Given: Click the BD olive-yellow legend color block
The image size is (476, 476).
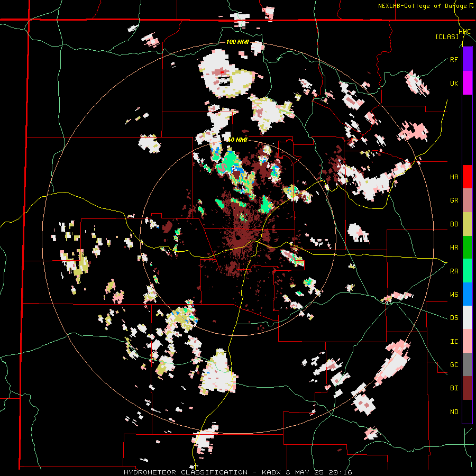Looking at the screenshot, I should coord(467,224).
